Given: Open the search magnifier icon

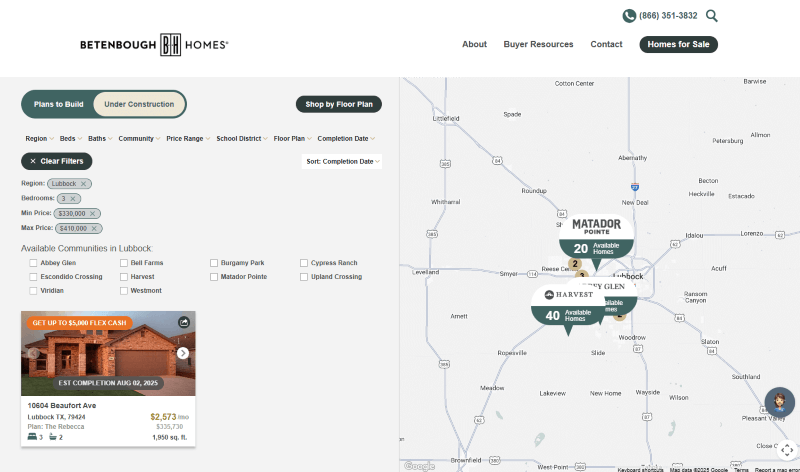Looking at the screenshot, I should 712,16.
